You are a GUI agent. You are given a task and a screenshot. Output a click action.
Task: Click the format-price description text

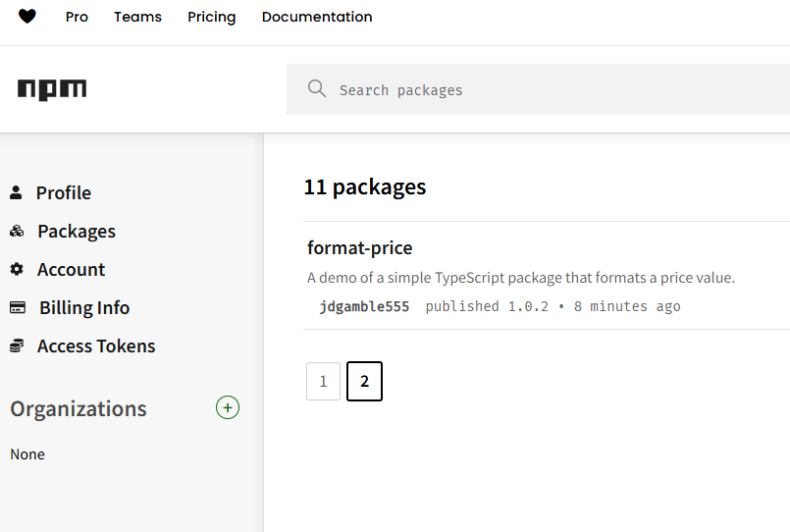click(521, 278)
